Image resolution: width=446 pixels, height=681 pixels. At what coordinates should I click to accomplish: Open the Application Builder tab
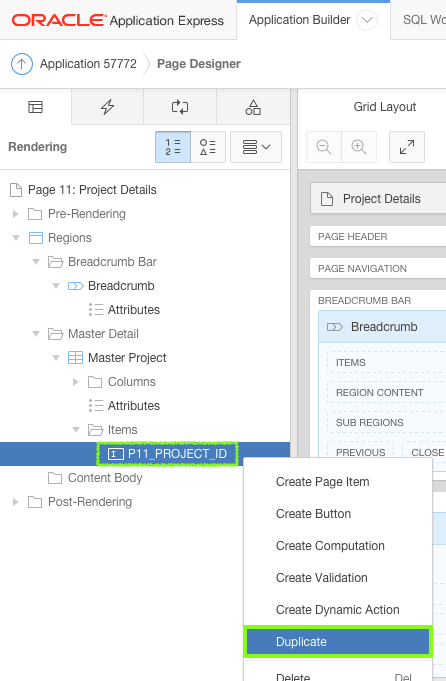coord(299,20)
